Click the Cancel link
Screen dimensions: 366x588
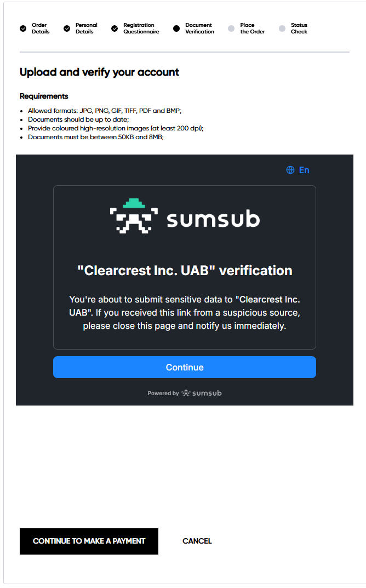coord(197,541)
